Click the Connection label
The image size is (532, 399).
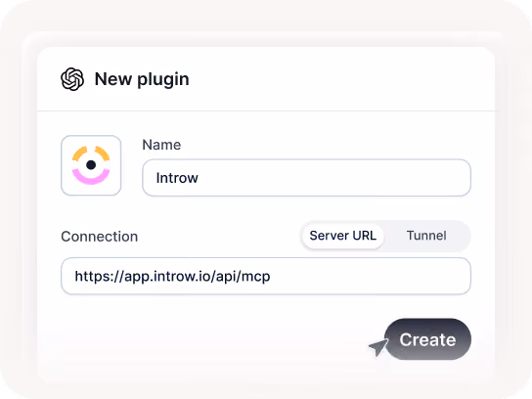coord(100,237)
